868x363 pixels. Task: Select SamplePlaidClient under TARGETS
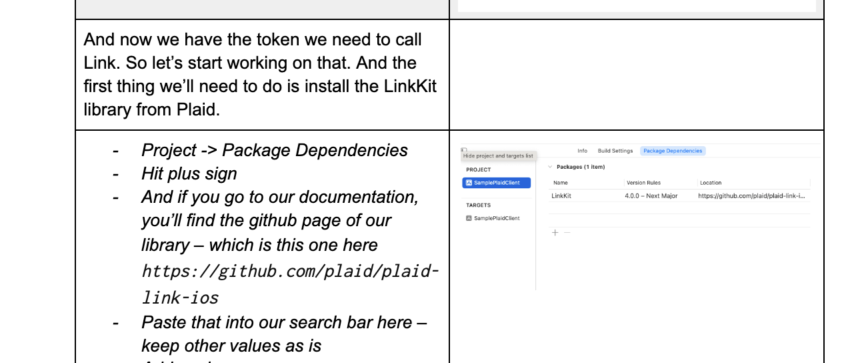click(497, 218)
